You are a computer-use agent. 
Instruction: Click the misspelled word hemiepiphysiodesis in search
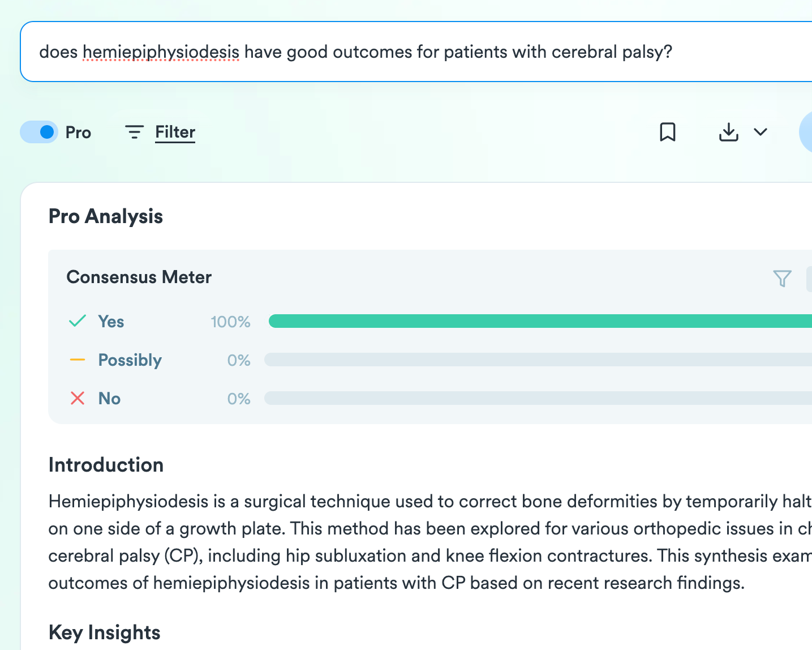161,52
